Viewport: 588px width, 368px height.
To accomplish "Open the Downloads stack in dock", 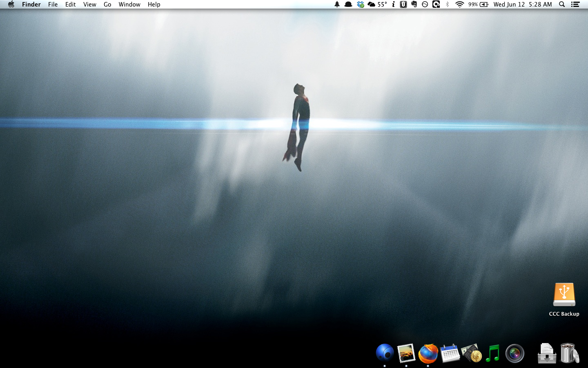I will click(x=547, y=353).
